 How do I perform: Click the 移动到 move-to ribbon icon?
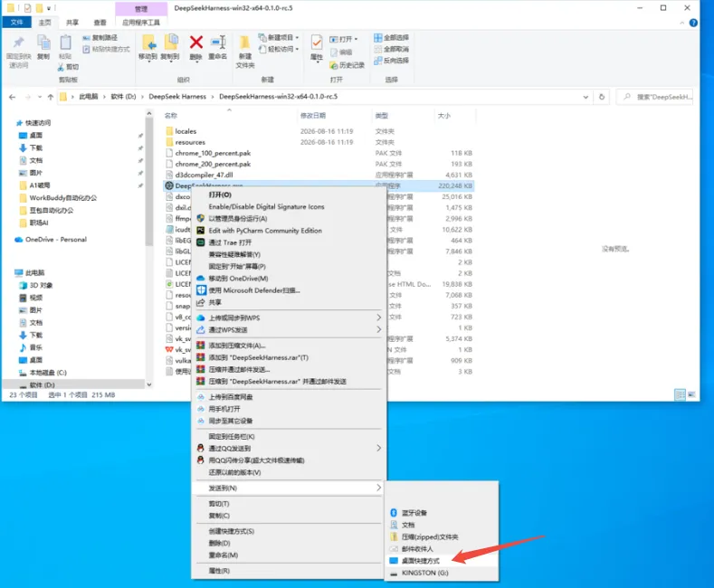click(x=148, y=43)
